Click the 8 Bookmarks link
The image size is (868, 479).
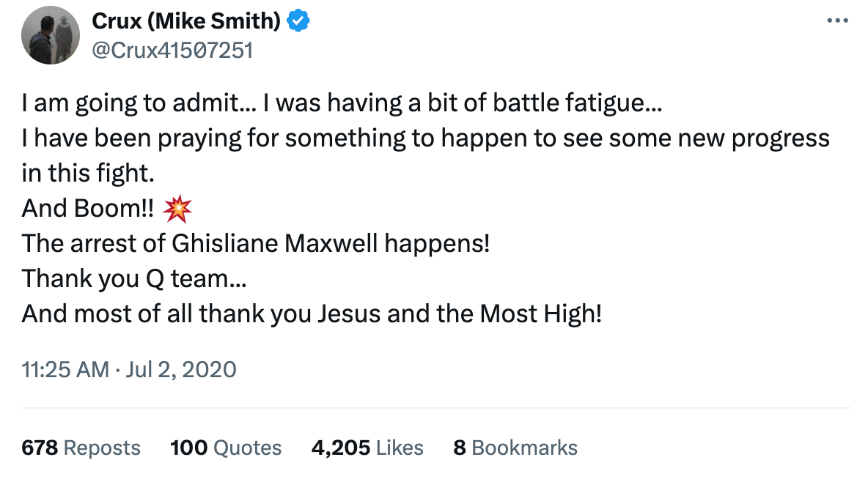[x=515, y=448]
